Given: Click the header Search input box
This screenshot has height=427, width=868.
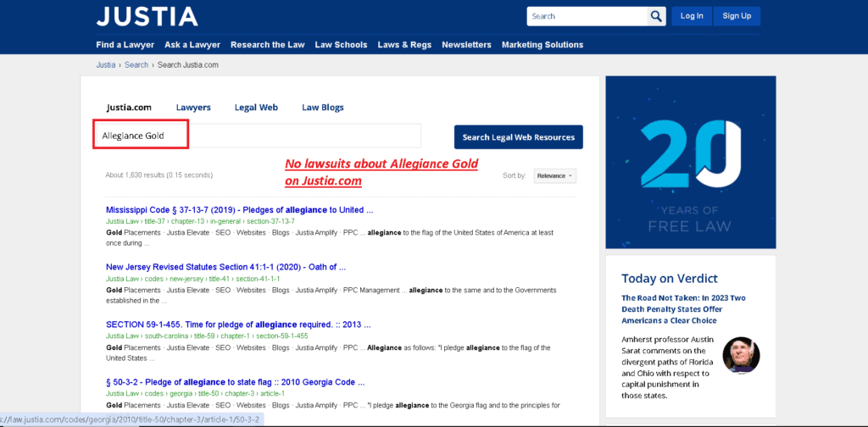Looking at the screenshot, I should point(587,16).
